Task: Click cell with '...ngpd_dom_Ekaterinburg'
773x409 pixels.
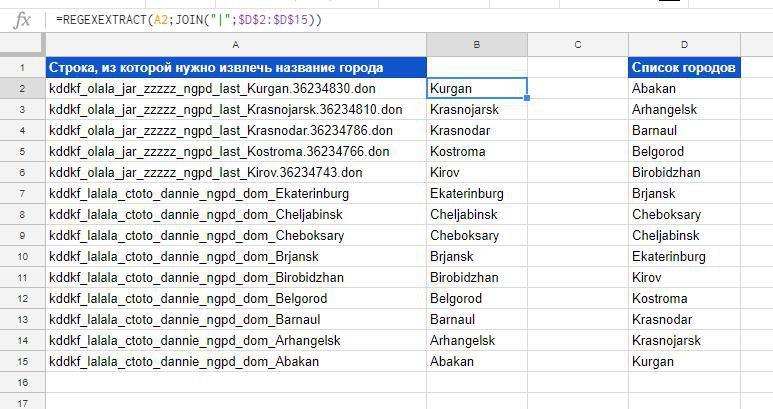Action: (x=236, y=194)
